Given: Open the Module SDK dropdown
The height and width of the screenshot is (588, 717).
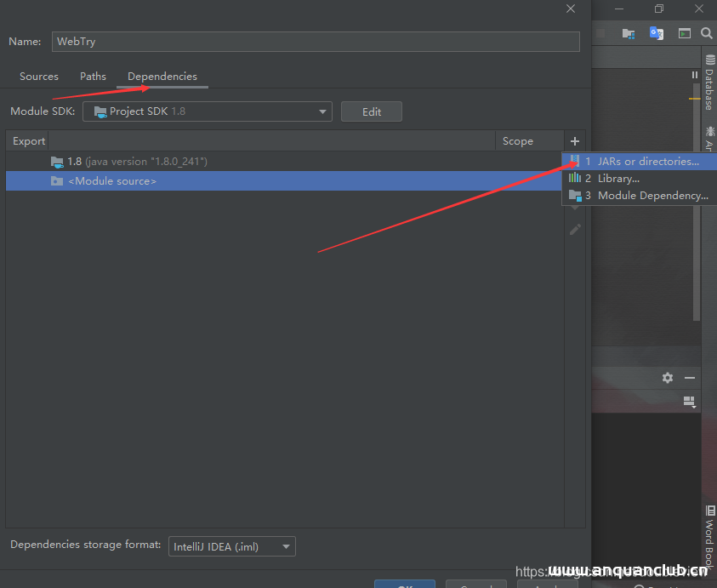Looking at the screenshot, I should (x=207, y=111).
